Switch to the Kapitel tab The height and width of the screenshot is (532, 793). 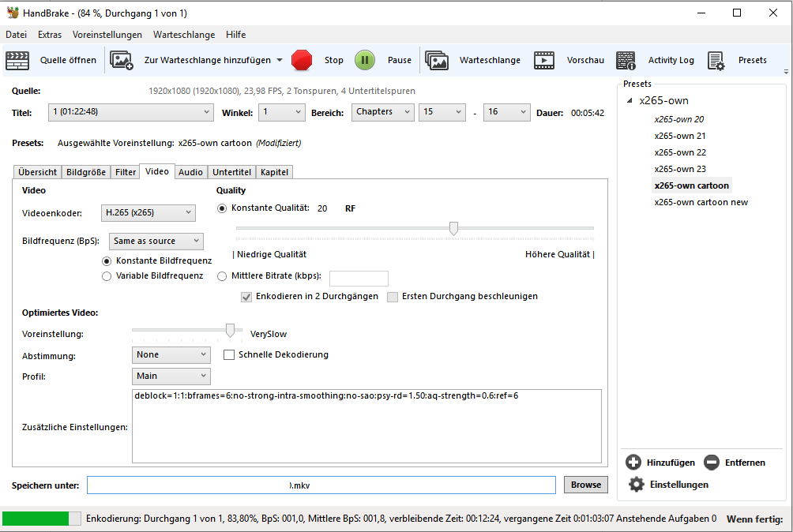tap(275, 172)
